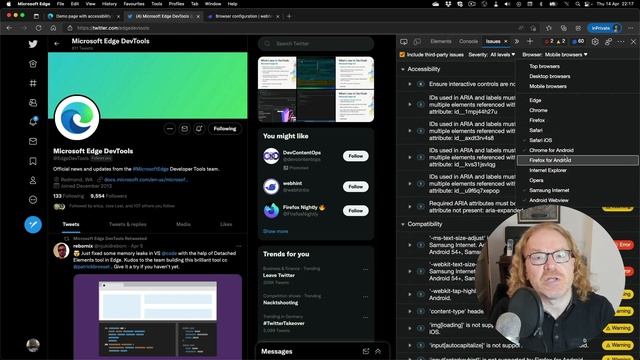Toggle tweet notifications bell on profile
Screen dimensions: 640x360
coord(199,129)
